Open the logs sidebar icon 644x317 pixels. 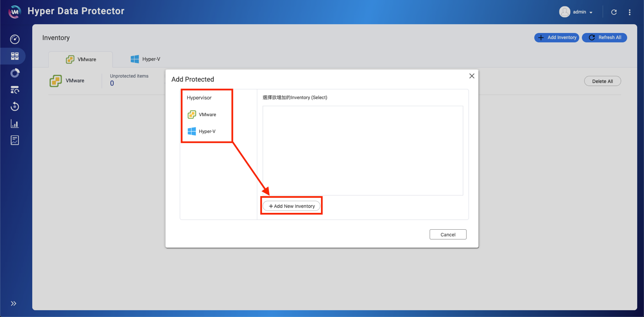tap(15, 141)
